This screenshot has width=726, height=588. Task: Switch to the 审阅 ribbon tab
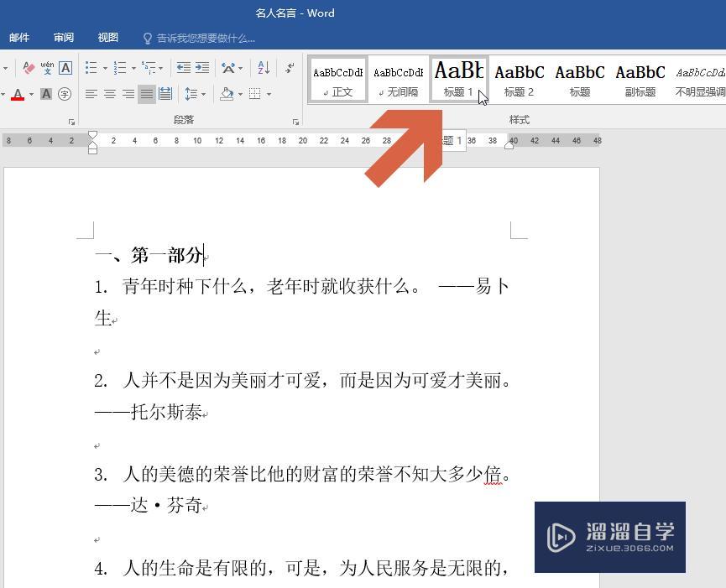64,38
